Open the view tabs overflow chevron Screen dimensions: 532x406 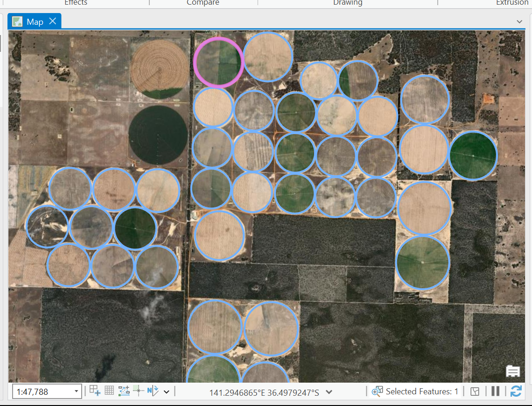point(519,21)
